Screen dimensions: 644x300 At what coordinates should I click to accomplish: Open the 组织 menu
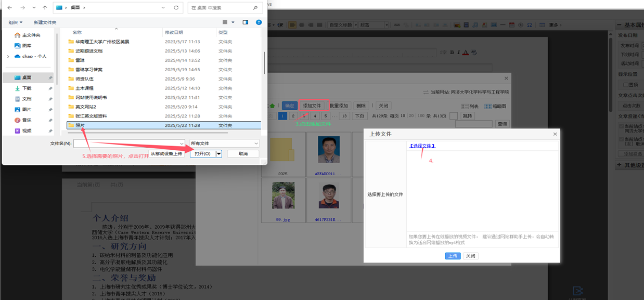[x=15, y=22]
